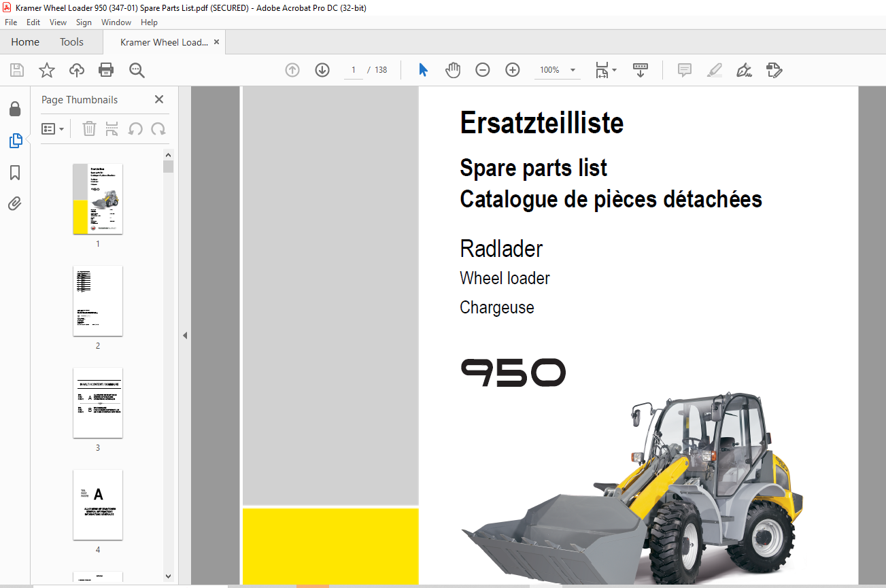Zoom out with minus icon

point(483,70)
